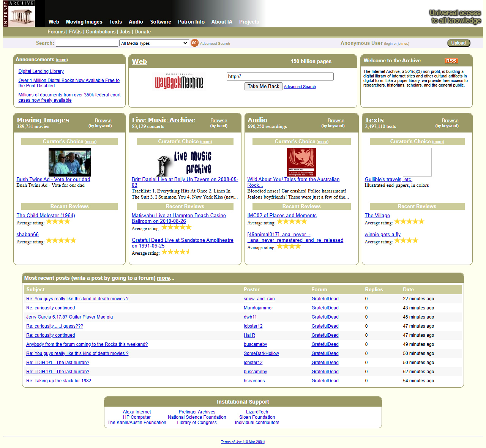This screenshot has width=486, height=448.
Task: Browse Moving Images by keyword
Action: click(103, 121)
